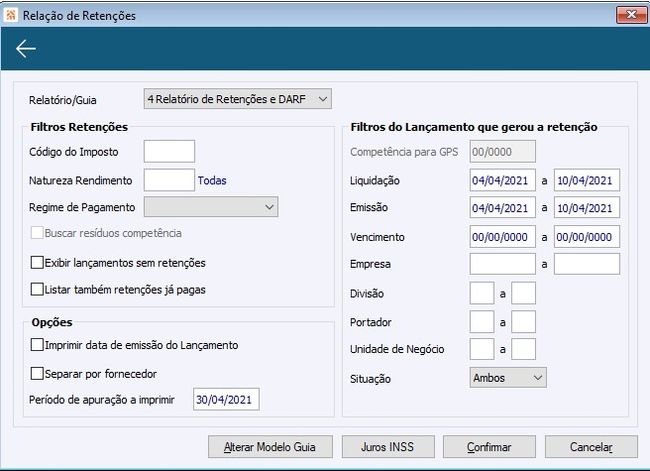This screenshot has height=471, width=650.
Task: Click the Cancelar button
Action: (591, 447)
